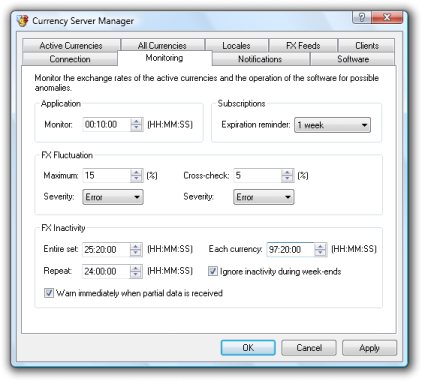Click the Entire set time field

pyautogui.click(x=106, y=250)
